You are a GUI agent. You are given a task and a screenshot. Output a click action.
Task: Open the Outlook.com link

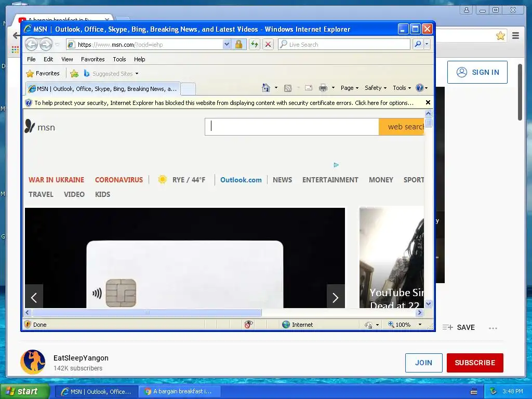(x=241, y=180)
